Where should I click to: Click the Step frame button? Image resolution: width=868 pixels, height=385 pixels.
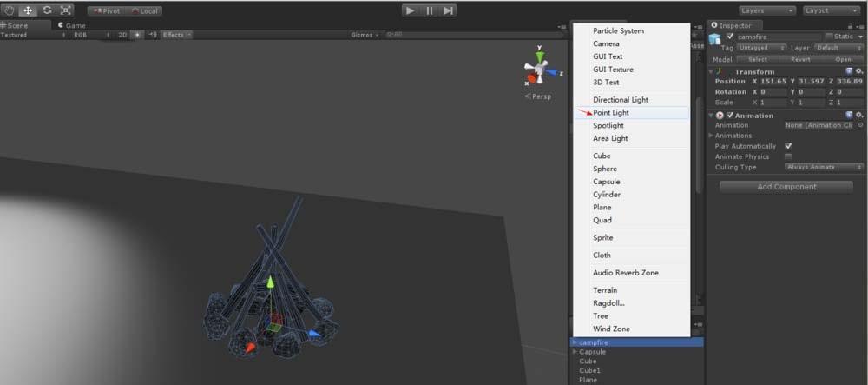[x=448, y=10]
